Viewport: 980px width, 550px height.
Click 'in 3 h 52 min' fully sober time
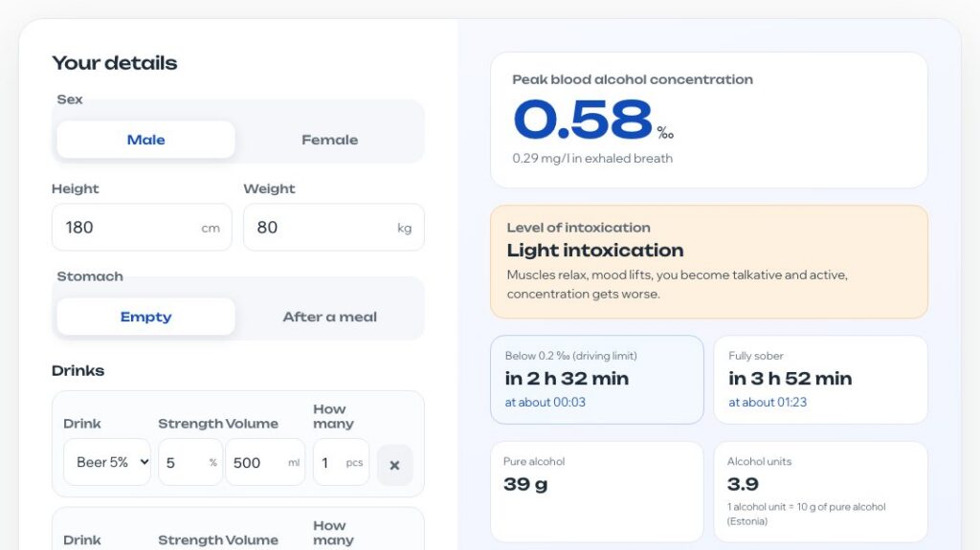(790, 379)
